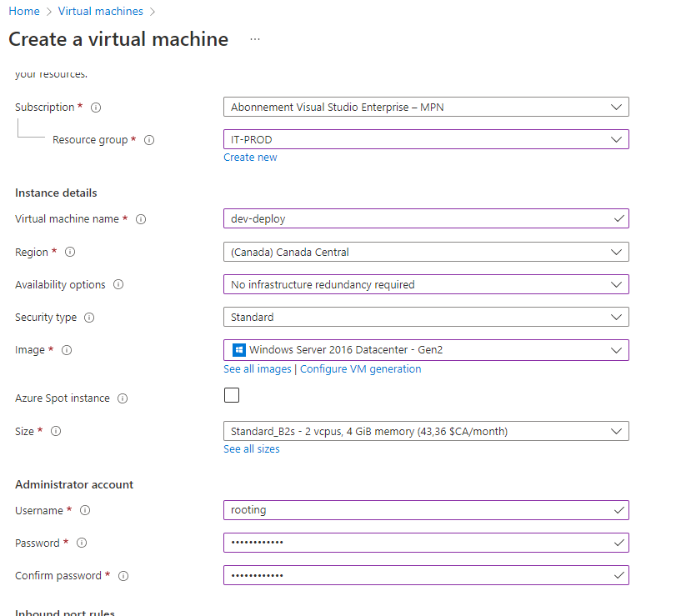Click the Username field containing rooting

[x=417, y=510]
